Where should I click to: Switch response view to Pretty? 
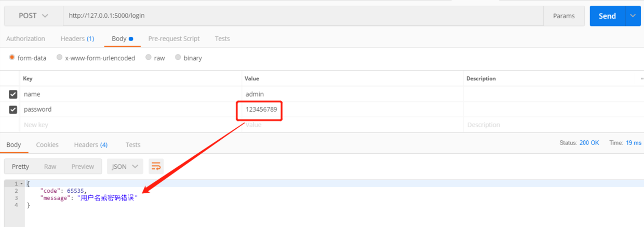click(x=21, y=166)
